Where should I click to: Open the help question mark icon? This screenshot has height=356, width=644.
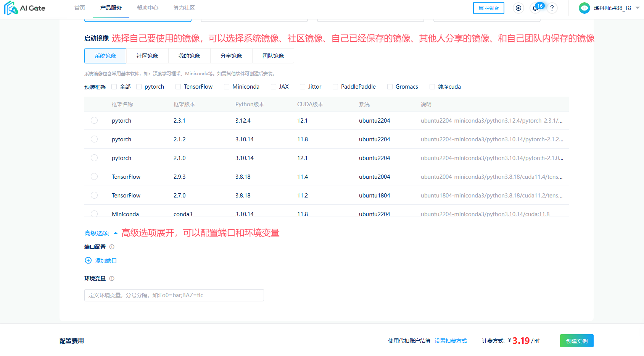click(552, 8)
